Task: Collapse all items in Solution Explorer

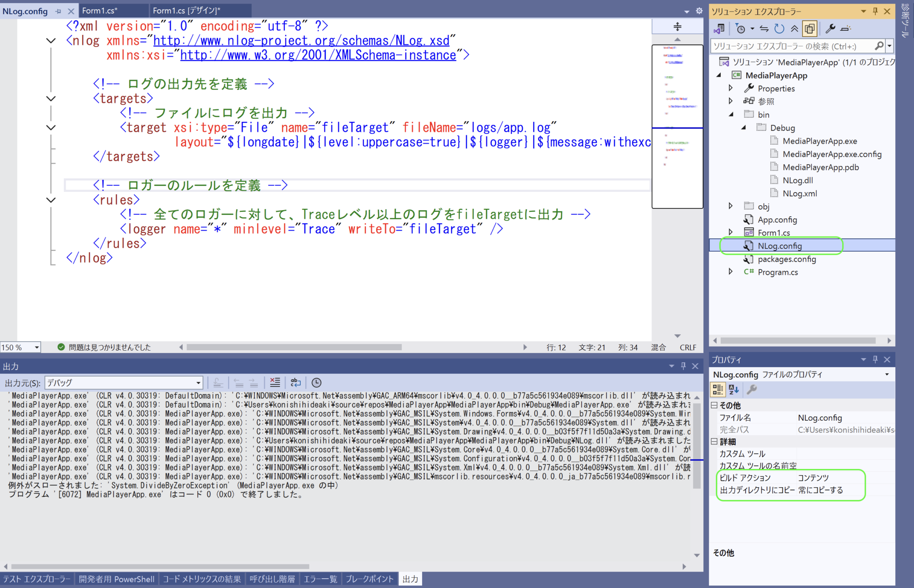Action: [794, 29]
